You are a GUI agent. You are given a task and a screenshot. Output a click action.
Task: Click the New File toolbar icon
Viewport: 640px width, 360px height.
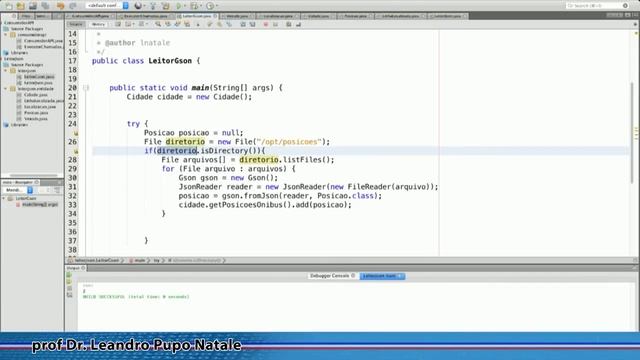point(9,6)
